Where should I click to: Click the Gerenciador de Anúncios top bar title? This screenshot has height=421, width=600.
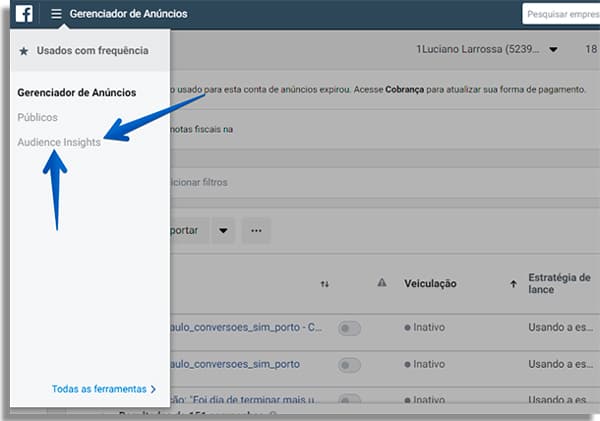[x=129, y=14]
